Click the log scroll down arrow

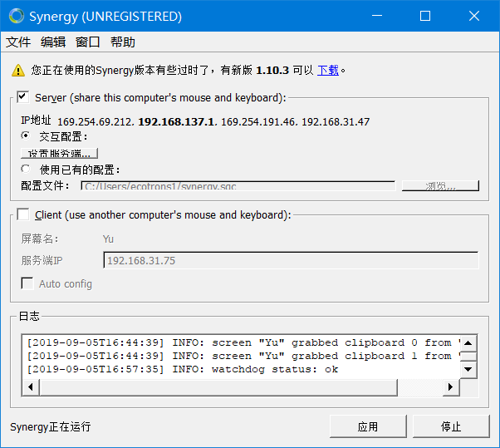click(468, 370)
